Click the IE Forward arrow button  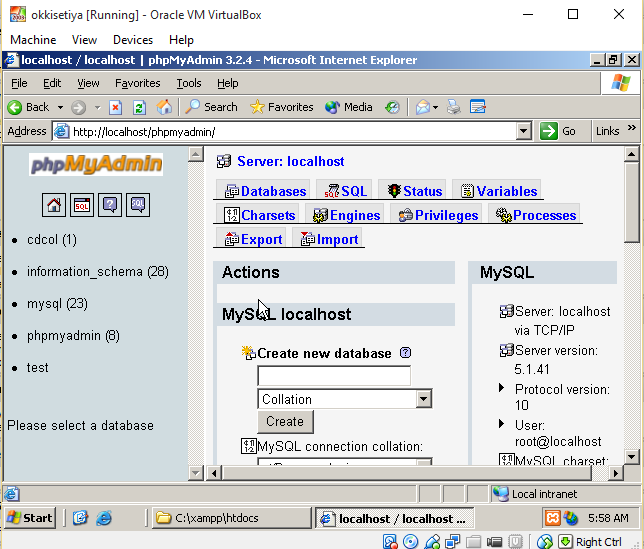pyautogui.click(x=78, y=108)
